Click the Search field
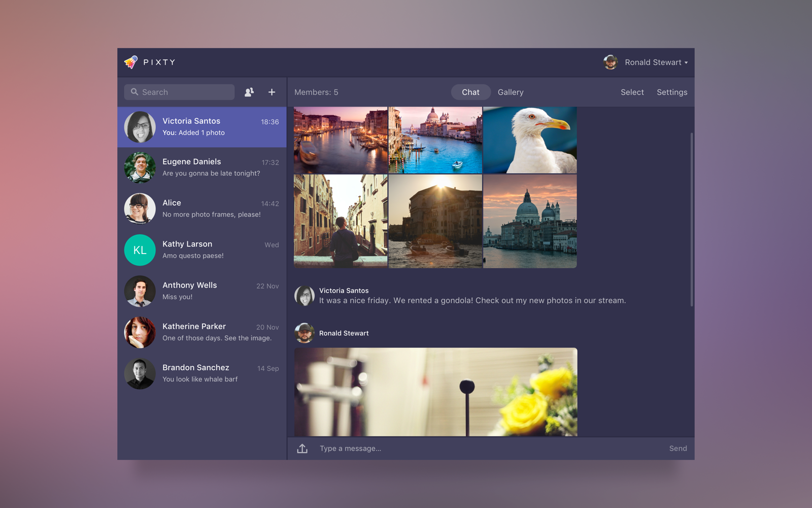Viewport: 812px width, 508px height. pyautogui.click(x=179, y=92)
